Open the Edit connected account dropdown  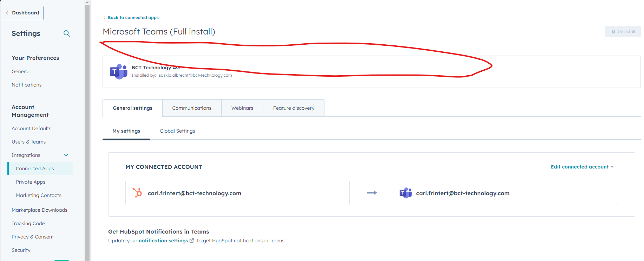(x=582, y=167)
